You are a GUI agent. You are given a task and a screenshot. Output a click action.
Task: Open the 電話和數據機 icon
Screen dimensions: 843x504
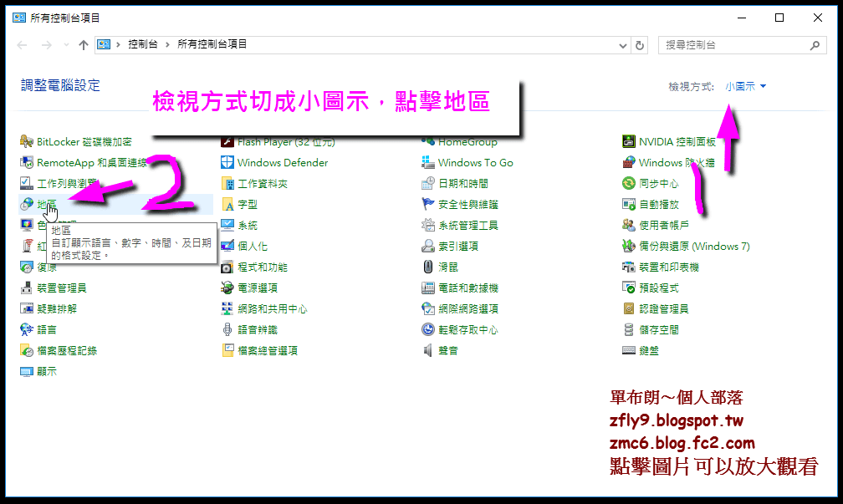pyautogui.click(x=428, y=288)
